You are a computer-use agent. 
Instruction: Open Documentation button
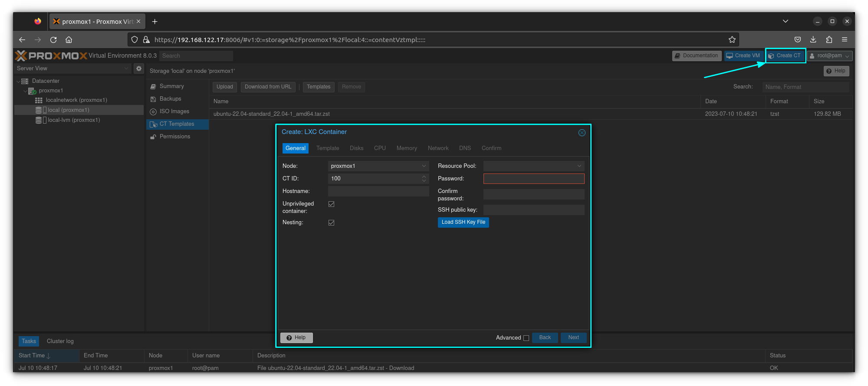[x=697, y=56]
